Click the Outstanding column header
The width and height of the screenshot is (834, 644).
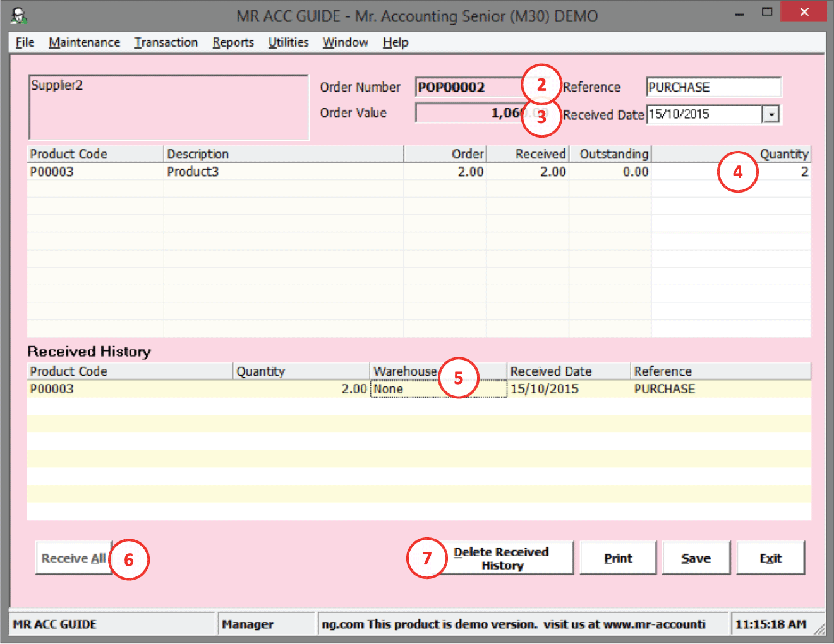610,154
